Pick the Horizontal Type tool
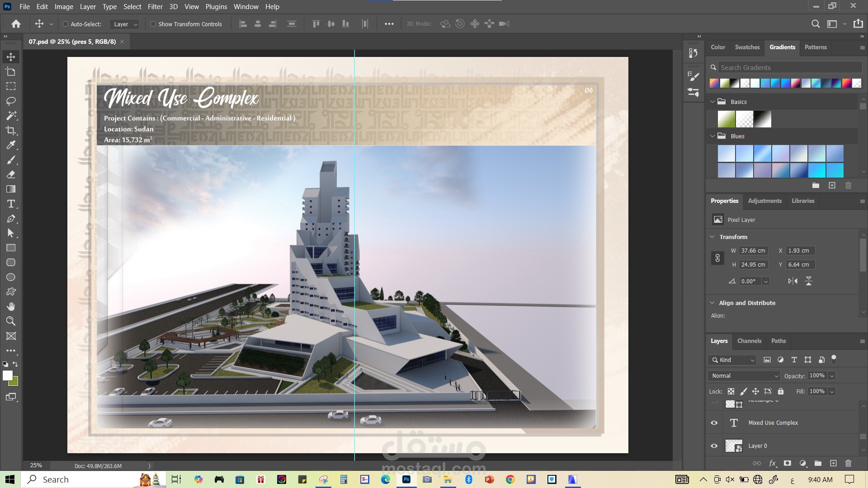Screen dimensions: 868x488 (x=11, y=204)
